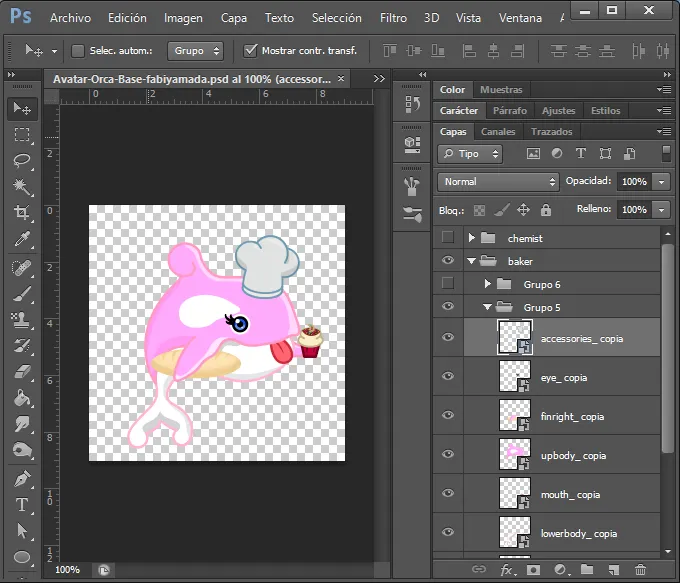The height and width of the screenshot is (583, 680).
Task: Lock all icon in Layers panel
Action: [x=546, y=210]
